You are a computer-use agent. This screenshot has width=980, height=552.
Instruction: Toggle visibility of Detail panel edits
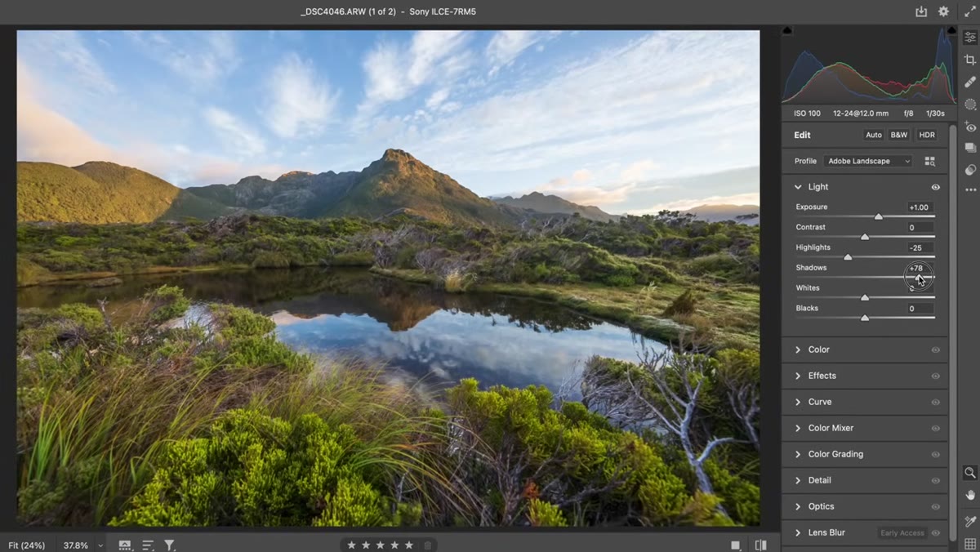[936, 480]
